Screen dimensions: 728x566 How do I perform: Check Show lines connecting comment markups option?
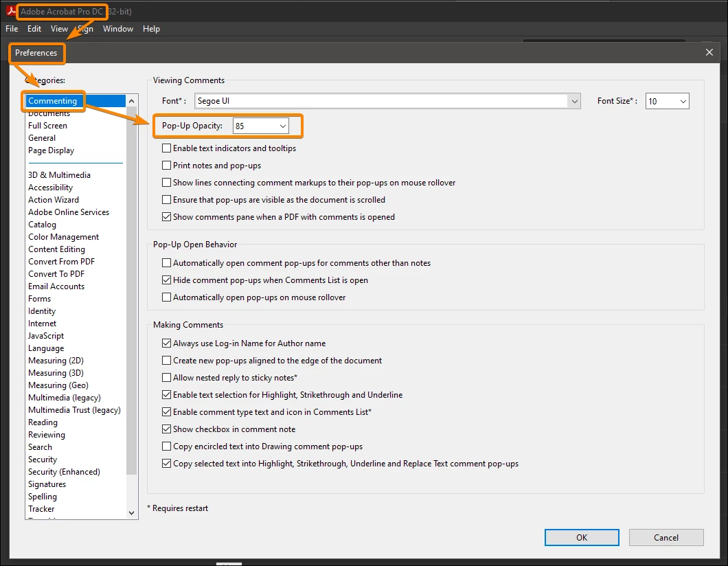166,183
